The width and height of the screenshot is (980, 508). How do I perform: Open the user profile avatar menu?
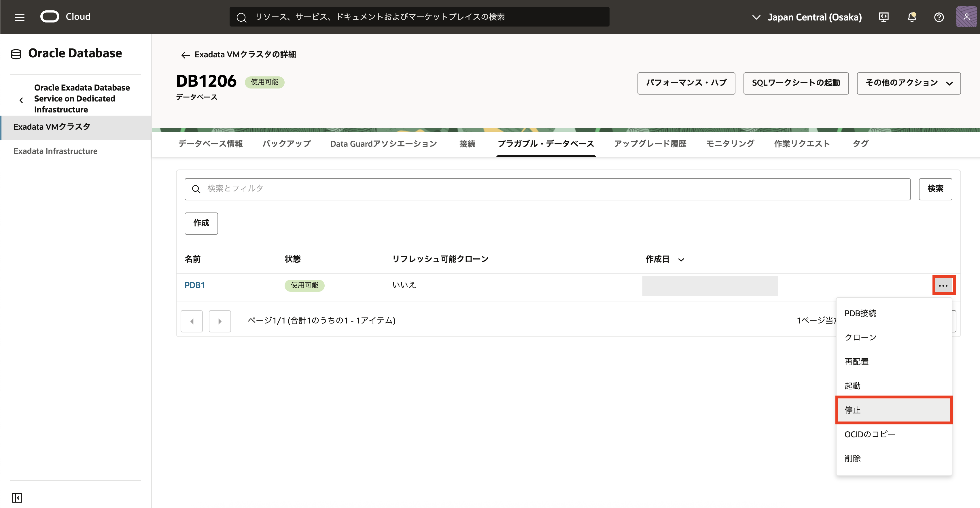point(966,17)
